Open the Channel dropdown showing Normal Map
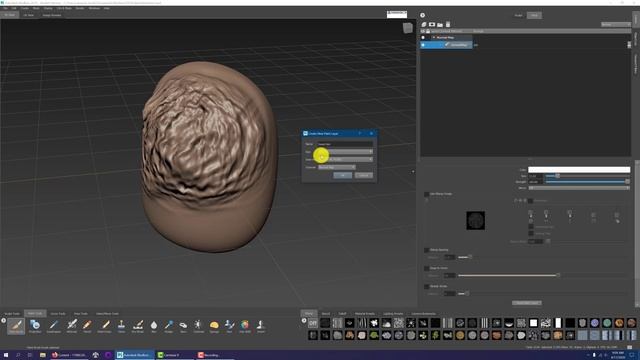This screenshot has width=640, height=360. 337,167
